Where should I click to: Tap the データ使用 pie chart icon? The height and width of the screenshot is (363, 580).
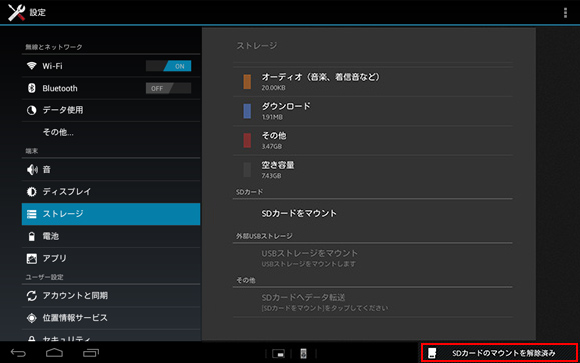(x=31, y=110)
